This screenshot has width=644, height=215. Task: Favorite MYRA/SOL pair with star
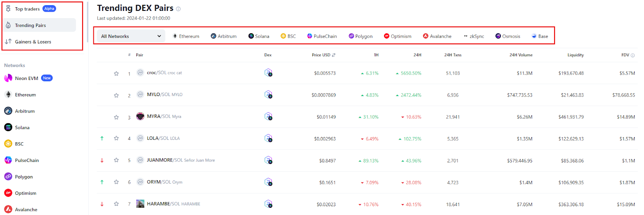coord(116,117)
